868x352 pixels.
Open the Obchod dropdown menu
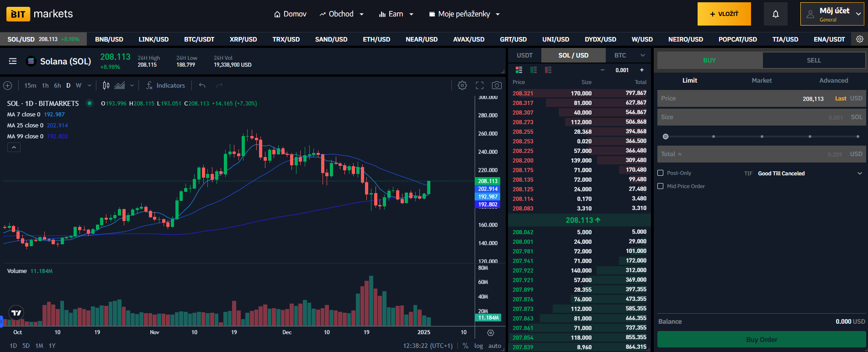point(341,14)
